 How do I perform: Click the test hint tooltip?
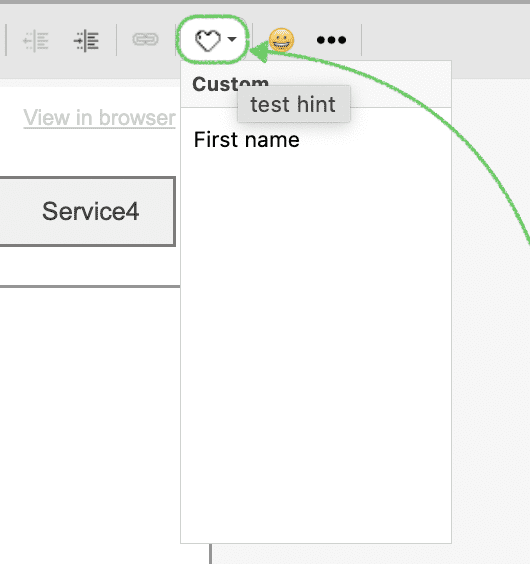294,104
